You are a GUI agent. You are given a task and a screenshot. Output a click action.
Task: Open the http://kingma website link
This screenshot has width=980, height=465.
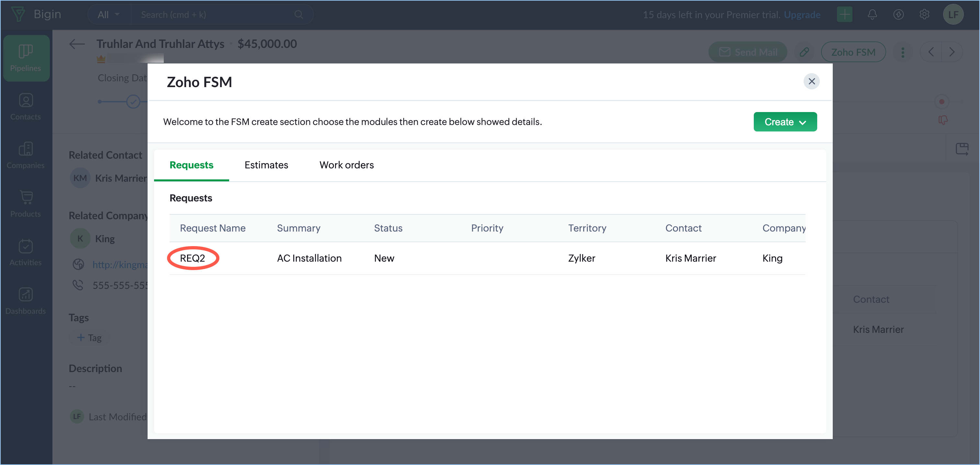119,264
